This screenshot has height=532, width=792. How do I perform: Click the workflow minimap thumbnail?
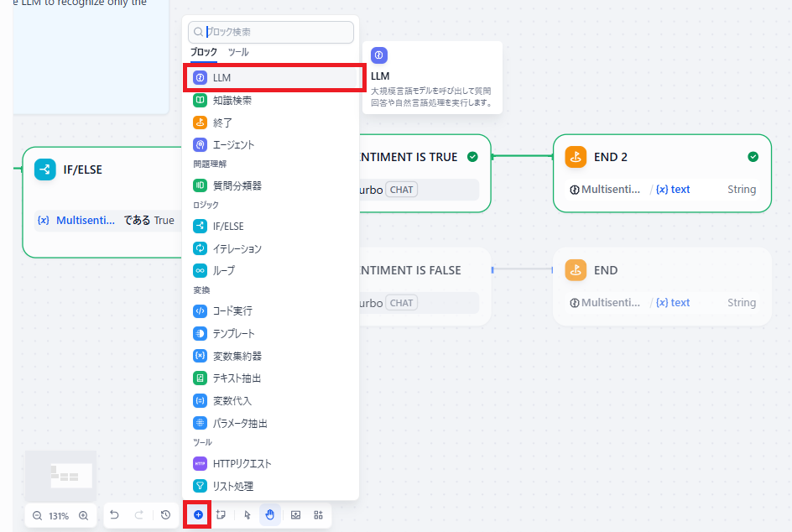pos(60,477)
